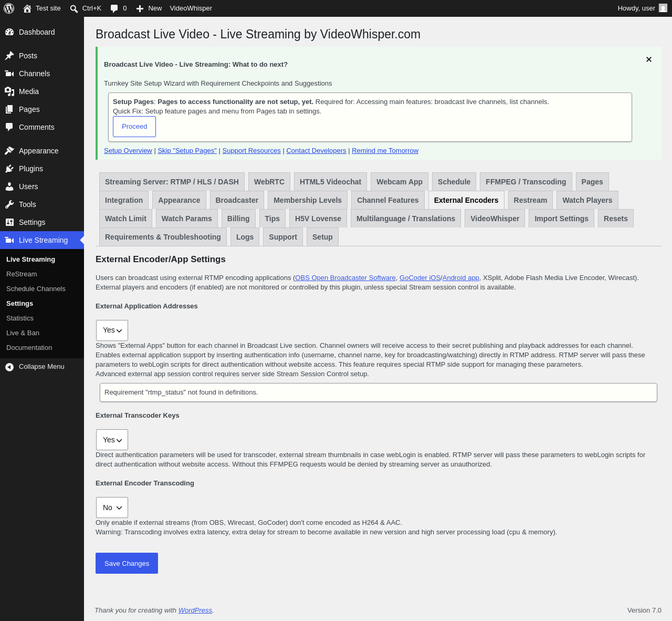Open the H5V Lovense tab
672x621 pixels.
coord(318,219)
